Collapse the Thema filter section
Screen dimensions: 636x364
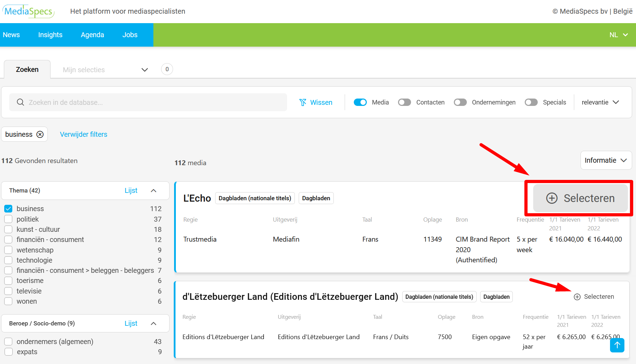[153, 190]
